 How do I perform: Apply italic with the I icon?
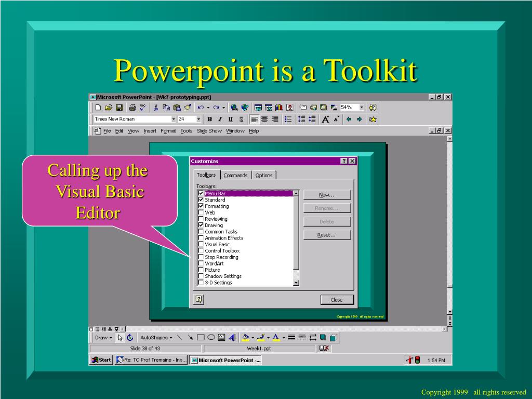(x=220, y=119)
